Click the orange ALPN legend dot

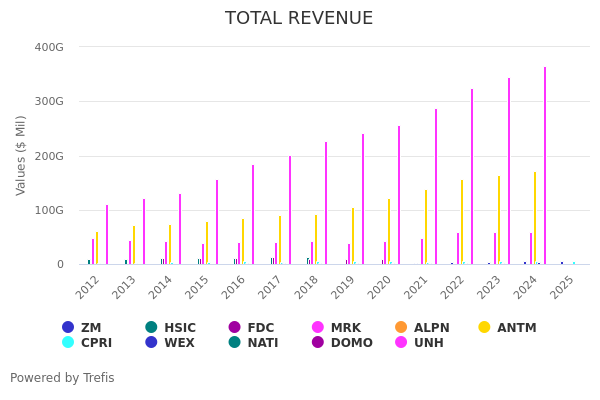coord(401,327)
